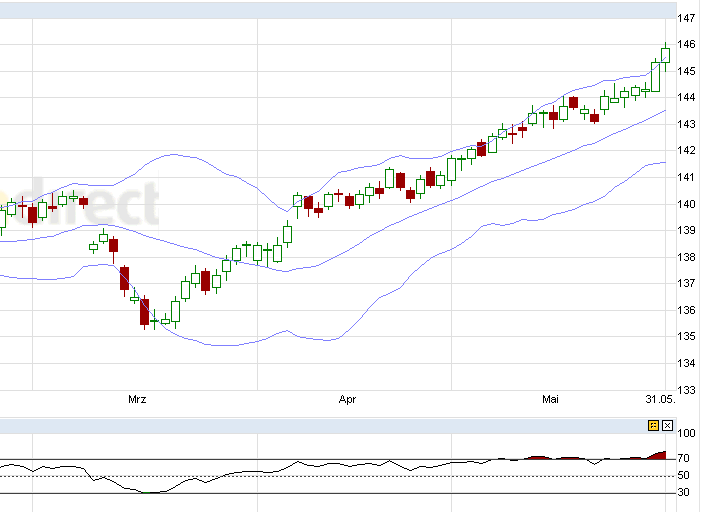Click the 138 price axis value
Screen dimensions: 701x512
tap(686, 257)
